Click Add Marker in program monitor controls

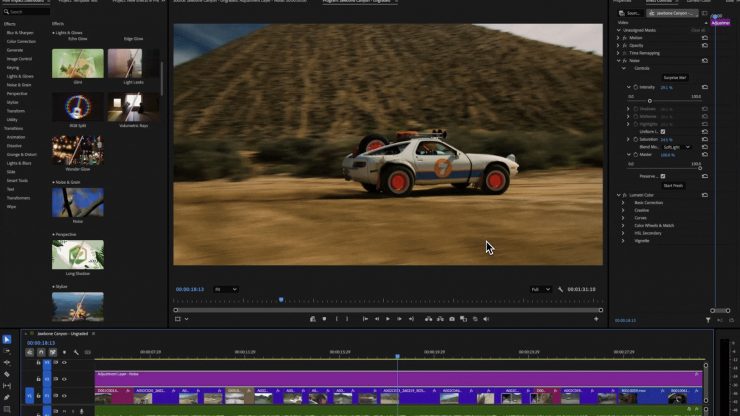[x=324, y=319]
